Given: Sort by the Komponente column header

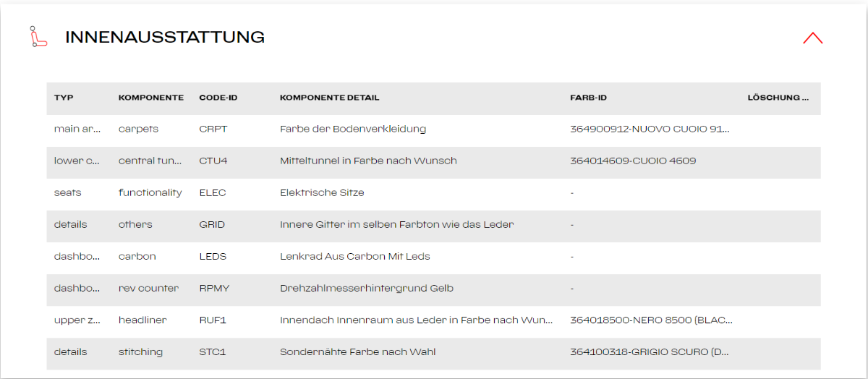Looking at the screenshot, I should pos(151,98).
